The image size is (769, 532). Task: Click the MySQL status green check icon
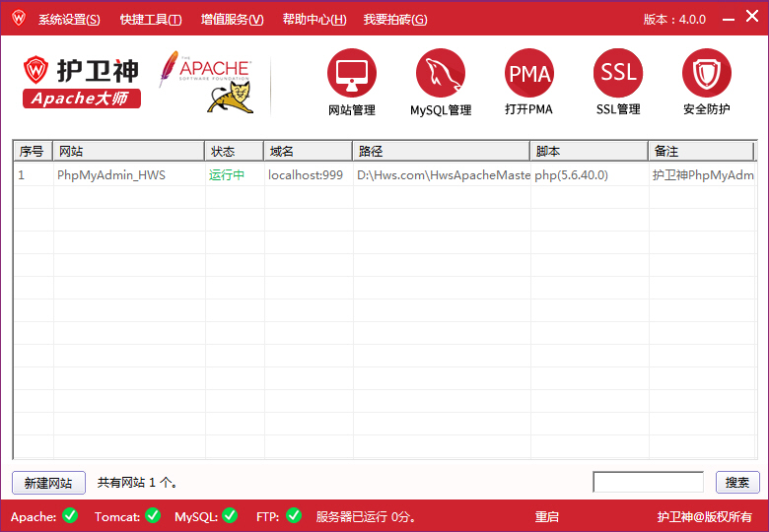tap(230, 515)
